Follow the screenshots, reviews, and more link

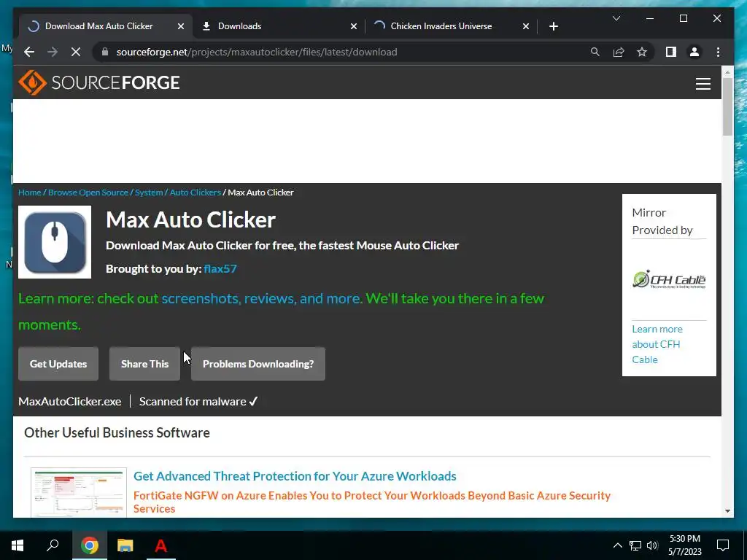(x=262, y=298)
